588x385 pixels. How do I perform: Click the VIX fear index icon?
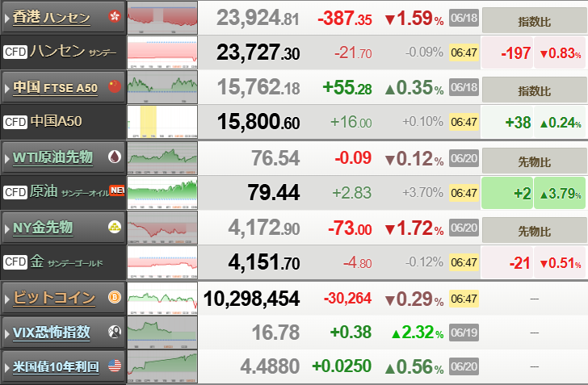115,332
